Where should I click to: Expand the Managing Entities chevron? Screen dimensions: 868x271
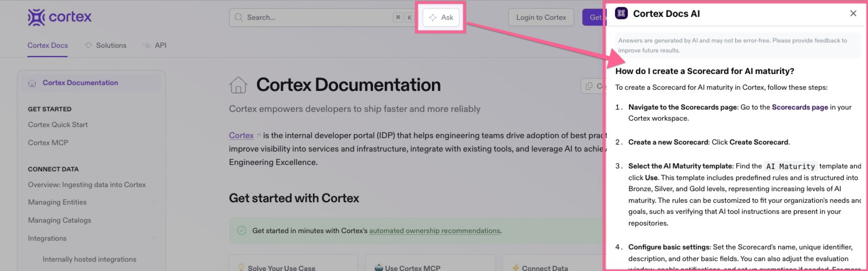click(153, 202)
